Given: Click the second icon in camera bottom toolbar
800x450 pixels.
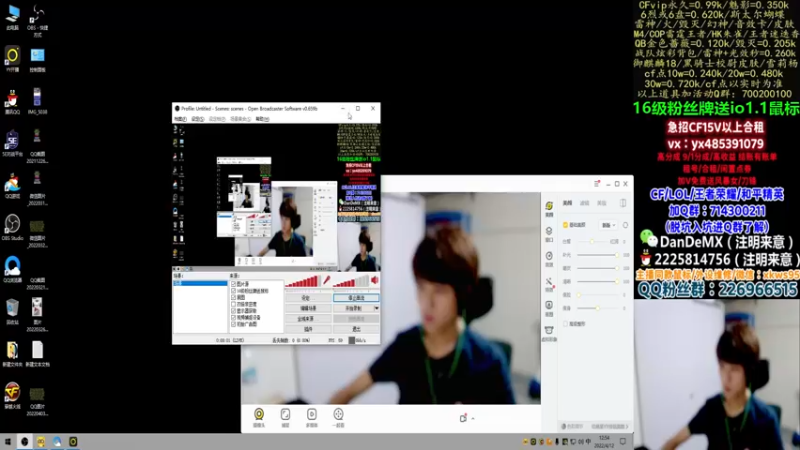Looking at the screenshot, I should point(285,414).
